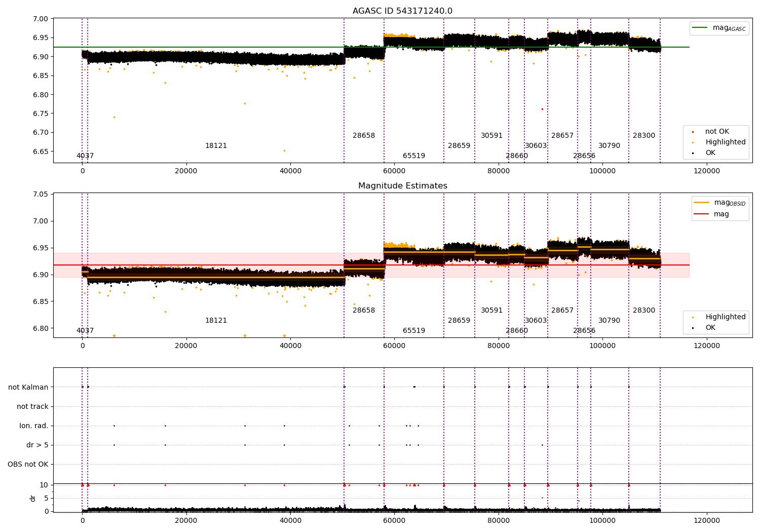The width and height of the screenshot is (760, 532).
Task: Click the 'OBS not OK' axis label
Action: [28, 464]
